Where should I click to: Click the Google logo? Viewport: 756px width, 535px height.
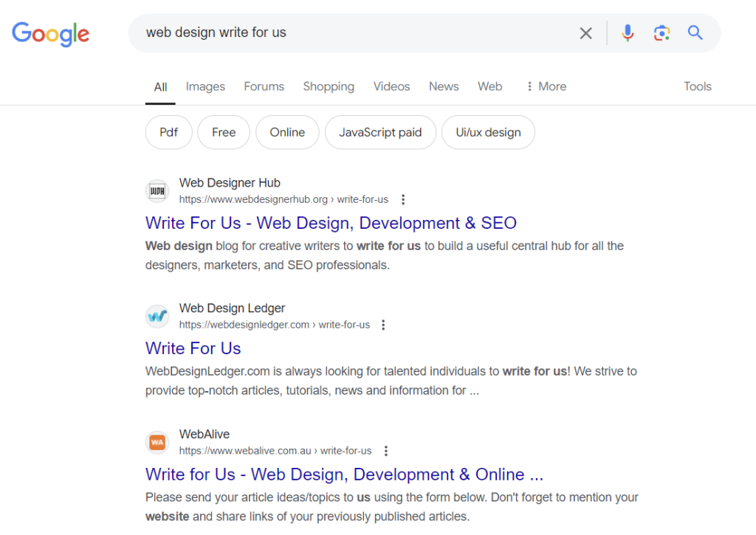50,34
